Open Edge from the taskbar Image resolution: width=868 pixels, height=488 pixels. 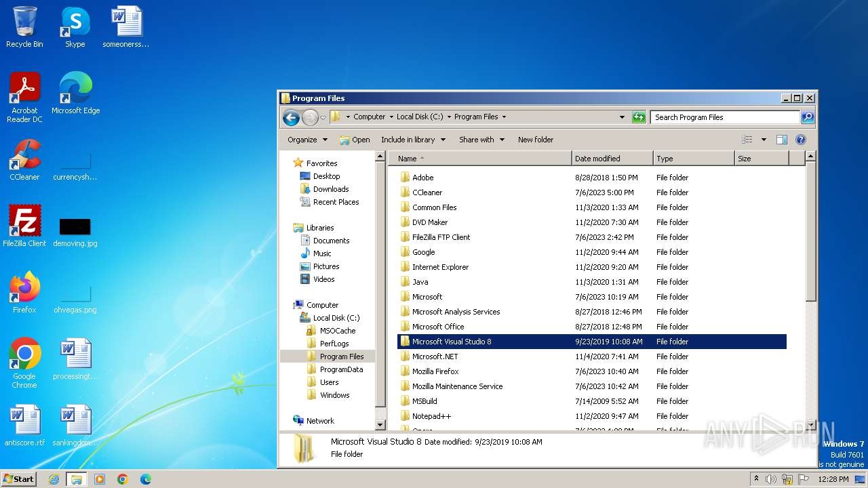[x=146, y=479]
